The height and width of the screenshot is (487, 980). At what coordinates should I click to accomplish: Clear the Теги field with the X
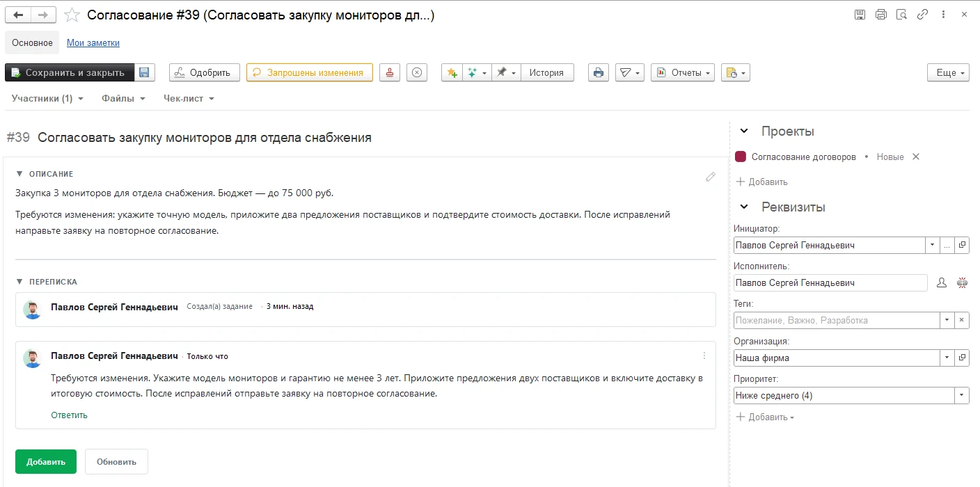[x=962, y=320]
